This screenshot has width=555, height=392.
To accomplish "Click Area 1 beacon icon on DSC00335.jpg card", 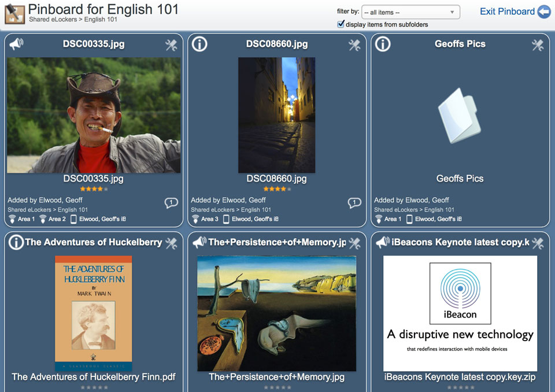I will [x=12, y=219].
